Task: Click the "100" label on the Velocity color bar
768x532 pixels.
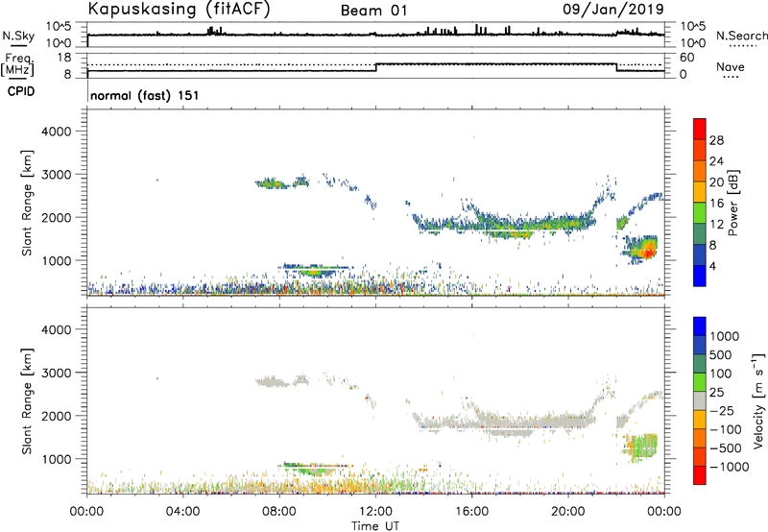Action: coord(719,374)
